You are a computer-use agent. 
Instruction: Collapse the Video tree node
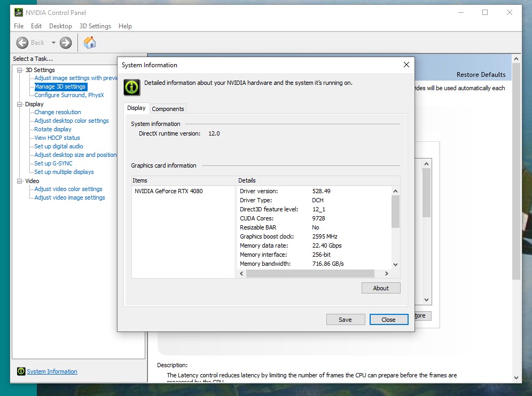[20, 181]
